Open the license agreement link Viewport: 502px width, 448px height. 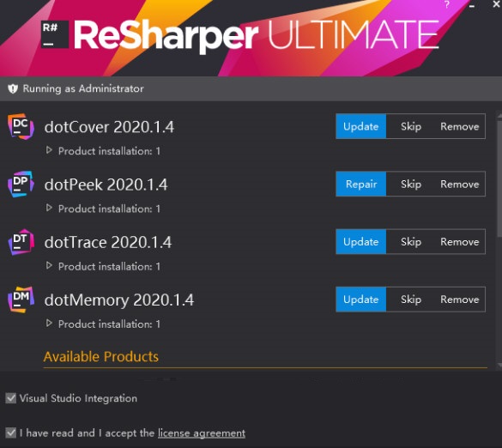[202, 433]
